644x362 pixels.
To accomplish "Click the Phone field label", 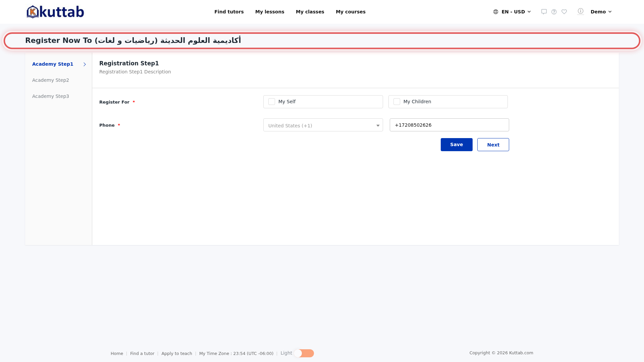I will click(x=107, y=125).
